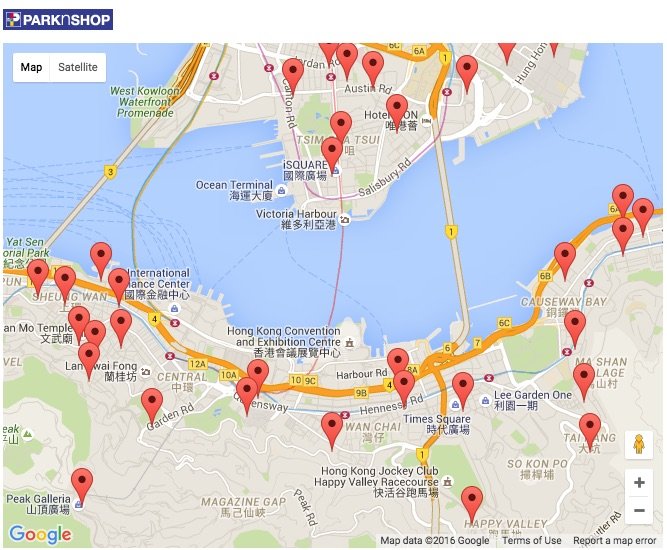Click the Hong Kong Convention Centre landmark icon
Viewport: 667px width, 550px height.
350,342
